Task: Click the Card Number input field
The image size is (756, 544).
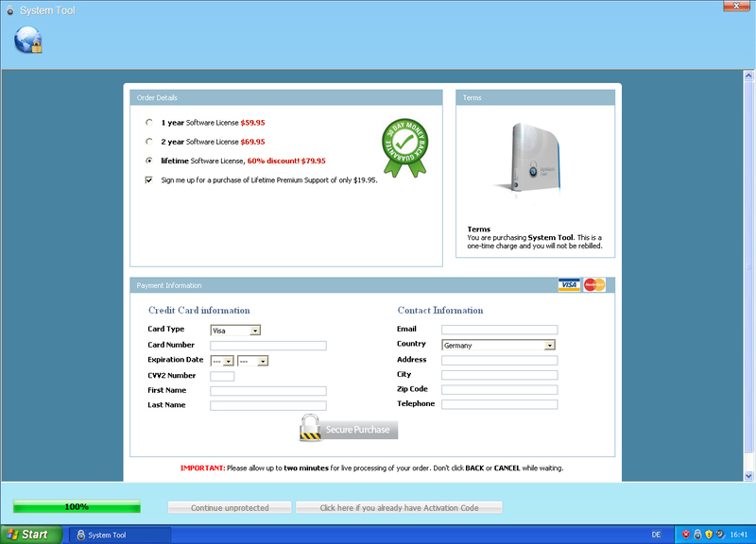Action: (x=267, y=346)
